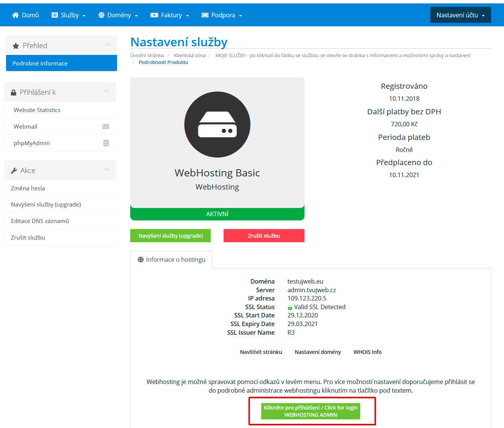Open the Služby dropdown menu

tap(69, 15)
